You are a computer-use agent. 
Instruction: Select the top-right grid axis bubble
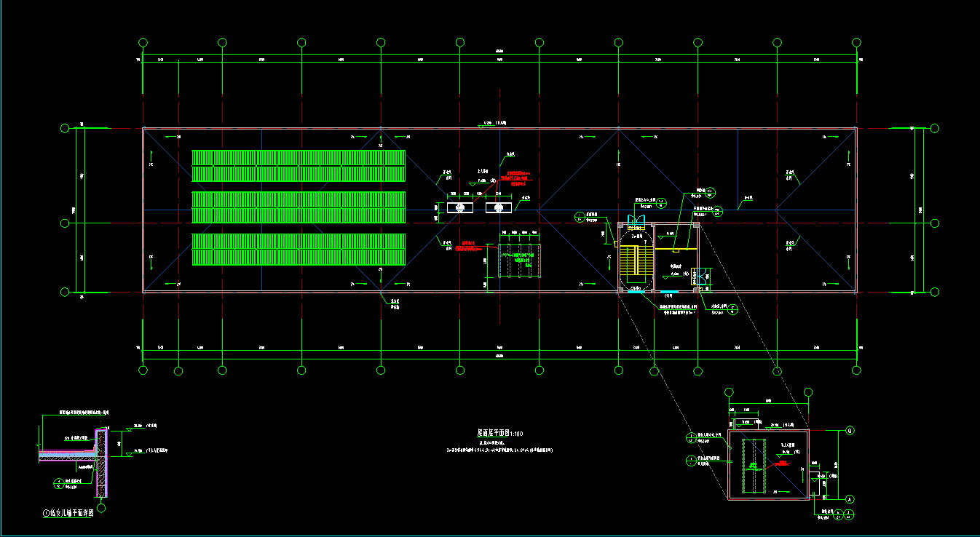pyautogui.click(x=858, y=42)
